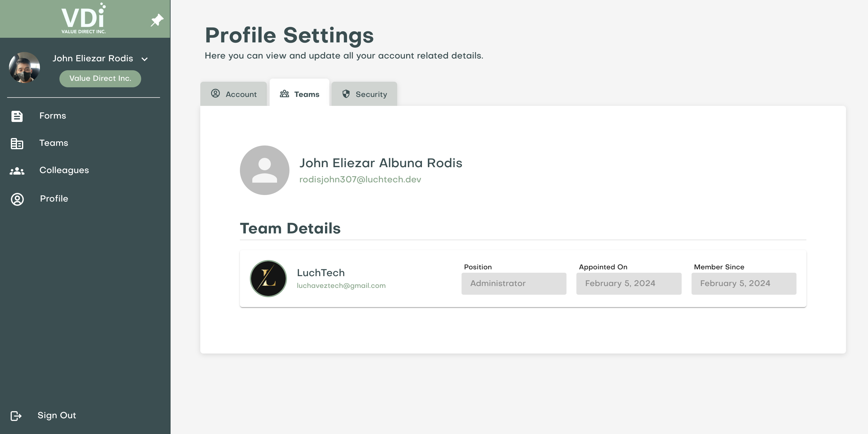Click the Teams building icon in sidebar
The image size is (868, 434).
coord(17,144)
